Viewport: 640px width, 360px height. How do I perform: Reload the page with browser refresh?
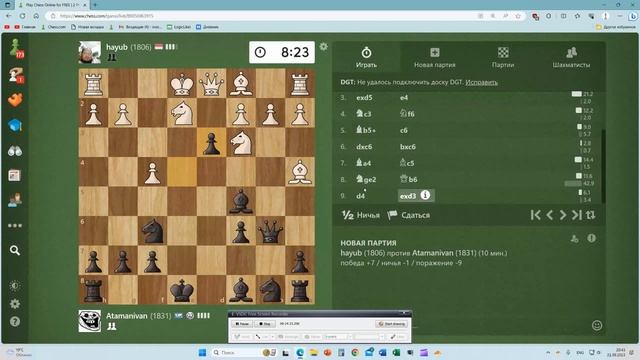click(x=22, y=16)
